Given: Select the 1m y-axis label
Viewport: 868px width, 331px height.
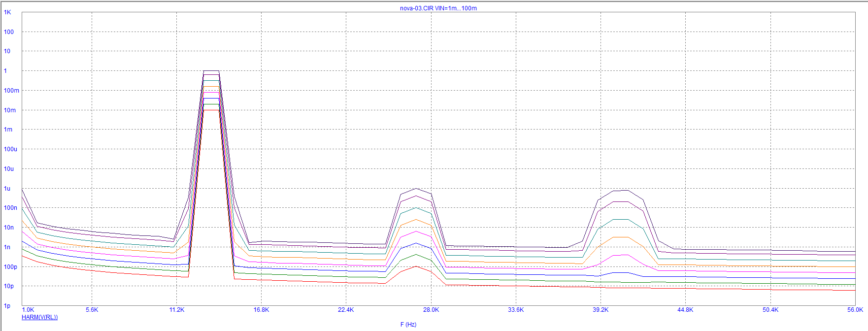Looking at the screenshot, I should click(8, 130).
